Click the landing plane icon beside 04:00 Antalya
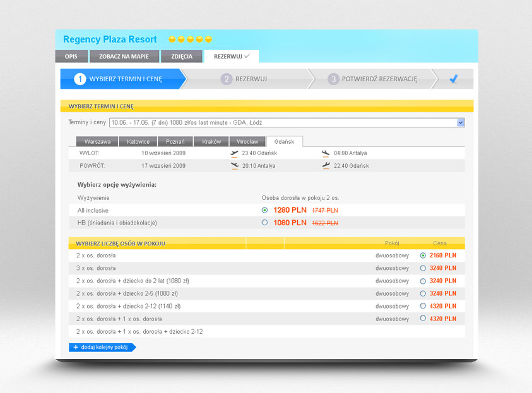 pos(326,153)
